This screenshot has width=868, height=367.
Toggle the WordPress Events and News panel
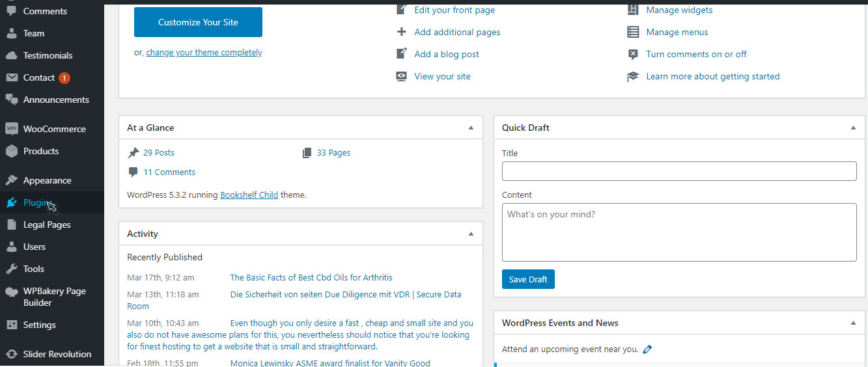click(853, 323)
